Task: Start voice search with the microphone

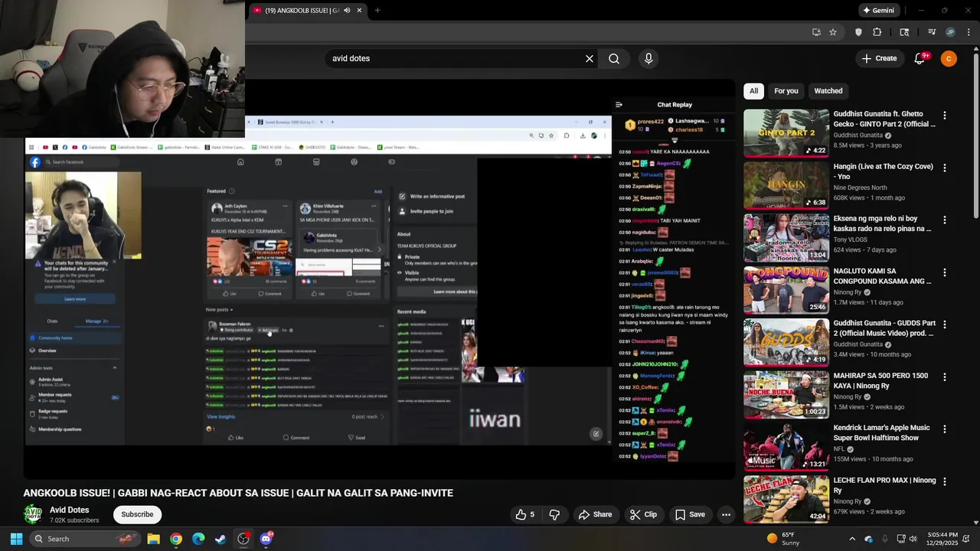Action: [x=648, y=58]
